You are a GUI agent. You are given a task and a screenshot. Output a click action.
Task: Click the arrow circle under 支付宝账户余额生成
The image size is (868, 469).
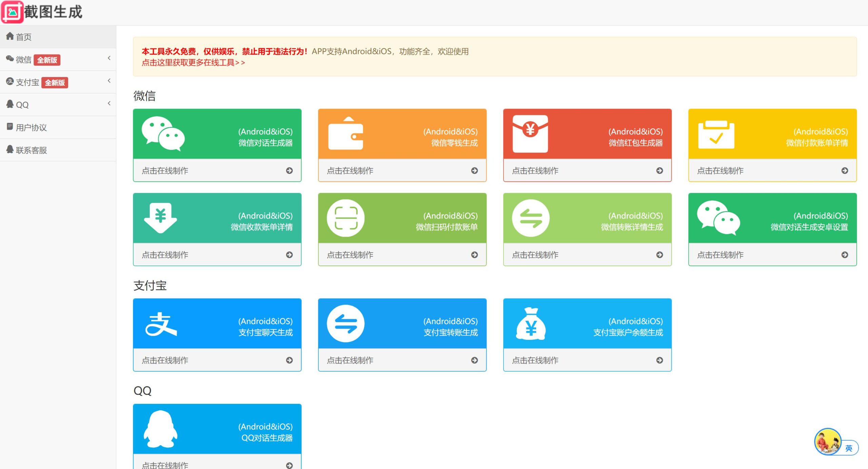point(659,360)
